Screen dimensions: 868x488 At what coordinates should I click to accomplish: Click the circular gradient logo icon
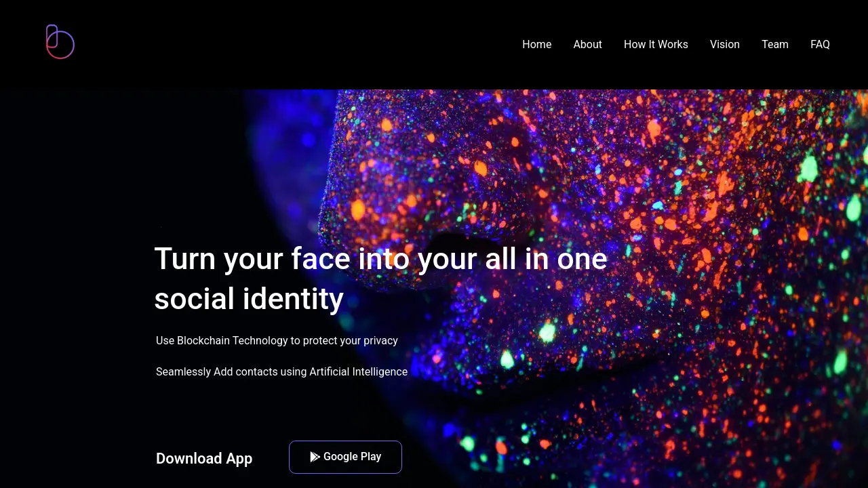[x=60, y=42]
